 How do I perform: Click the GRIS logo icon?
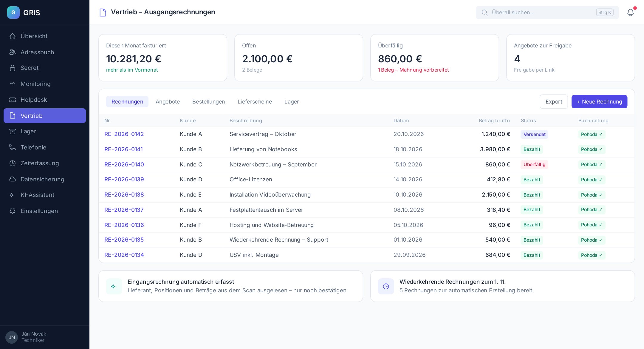coord(13,13)
